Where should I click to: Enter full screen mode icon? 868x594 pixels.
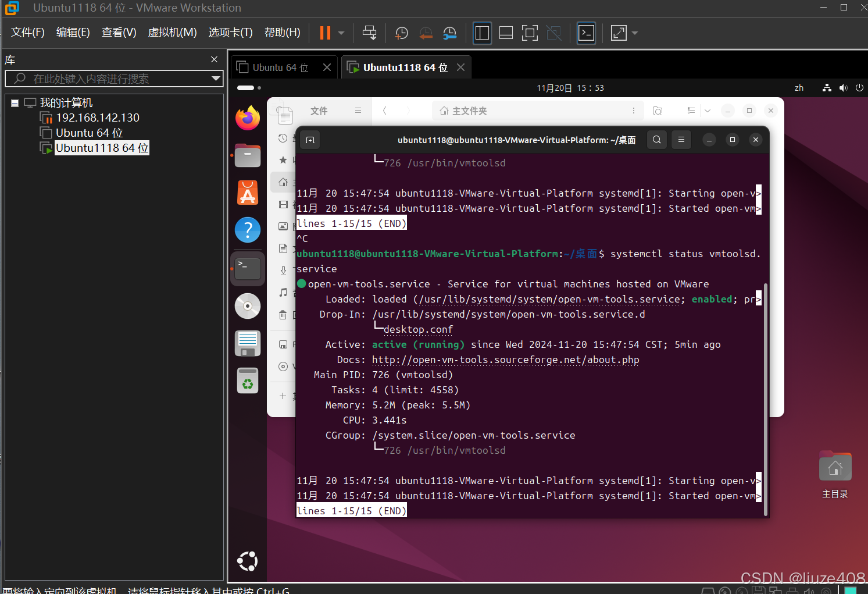tap(530, 33)
